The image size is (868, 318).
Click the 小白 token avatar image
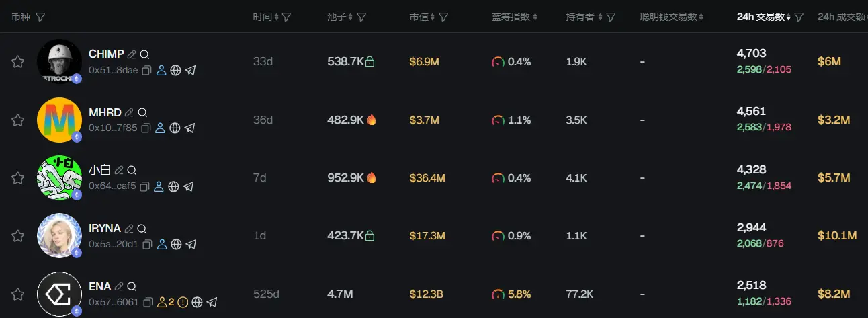59,178
